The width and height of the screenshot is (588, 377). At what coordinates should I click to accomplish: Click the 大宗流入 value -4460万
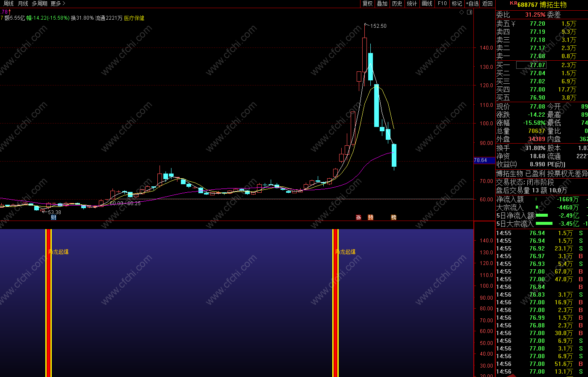tap(568, 207)
